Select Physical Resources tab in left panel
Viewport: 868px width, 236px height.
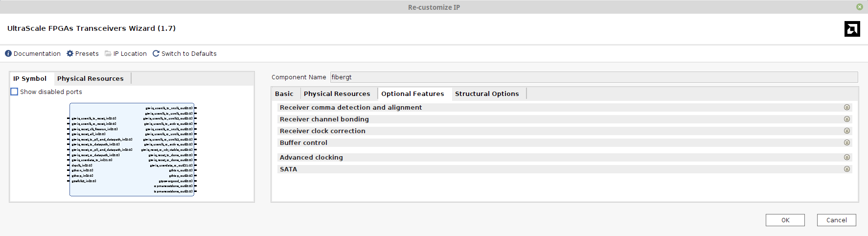91,78
